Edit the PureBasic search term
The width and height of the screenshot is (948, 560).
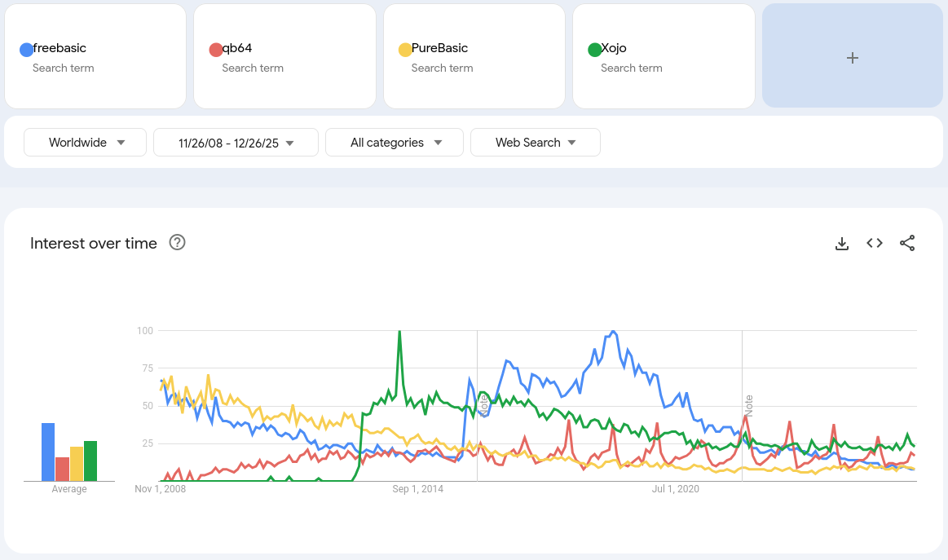tap(439, 48)
